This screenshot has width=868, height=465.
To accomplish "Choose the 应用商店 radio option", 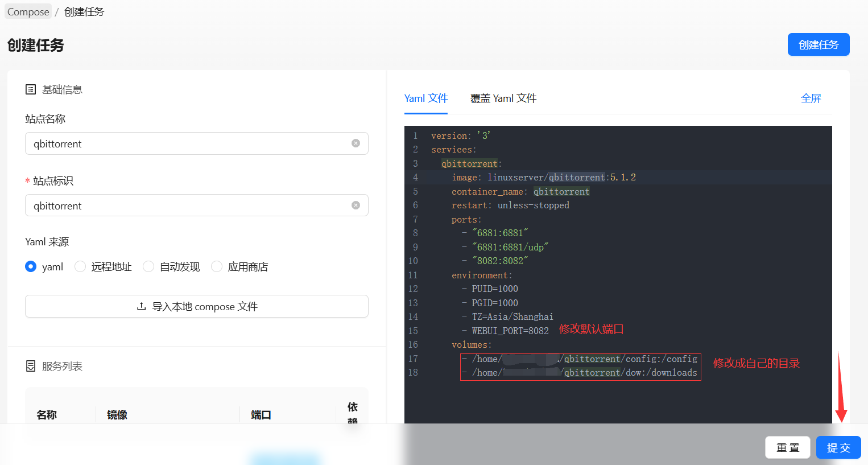I will tap(217, 266).
